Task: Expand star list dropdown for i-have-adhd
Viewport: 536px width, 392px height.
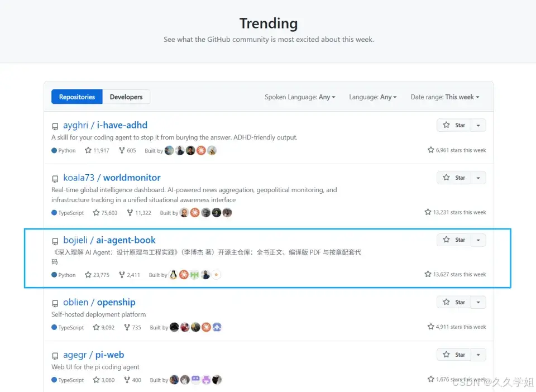Action: 478,125
